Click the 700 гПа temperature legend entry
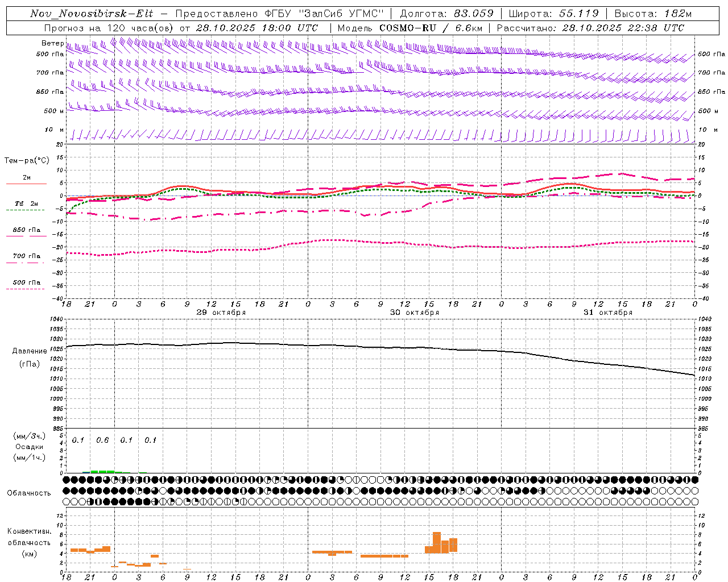The image size is (728, 582). (x=27, y=256)
